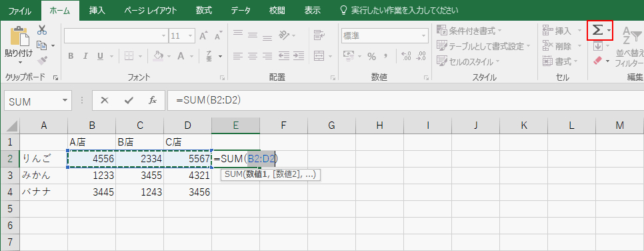
Task: Click align text left icon
Action: [x=238, y=56]
